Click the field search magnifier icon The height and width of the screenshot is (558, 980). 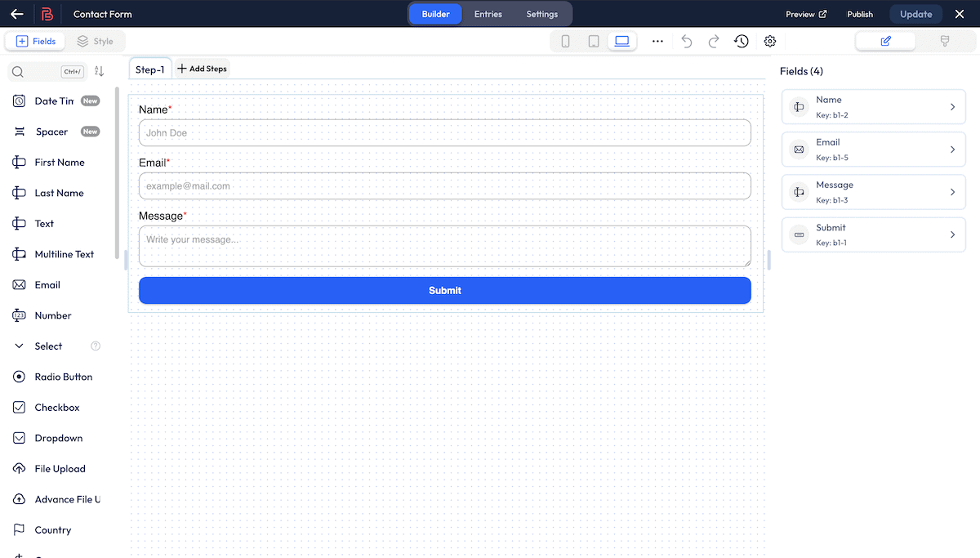[18, 72]
